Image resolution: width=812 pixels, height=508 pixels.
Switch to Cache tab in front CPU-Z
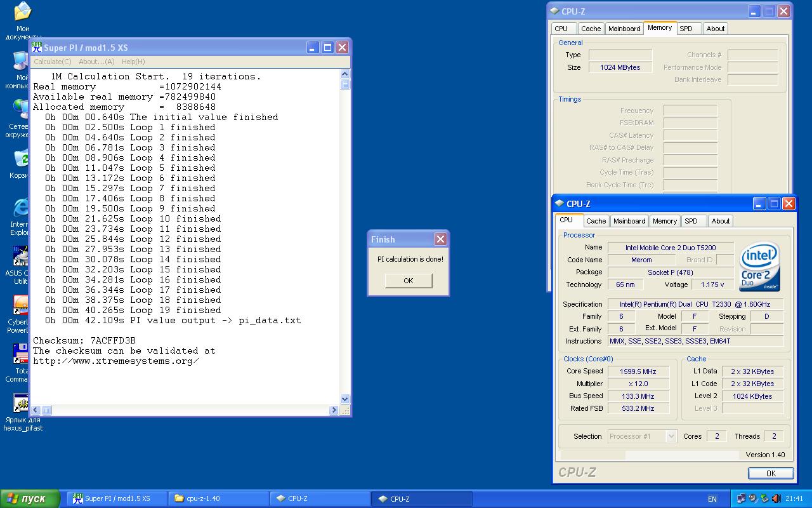[x=596, y=221]
